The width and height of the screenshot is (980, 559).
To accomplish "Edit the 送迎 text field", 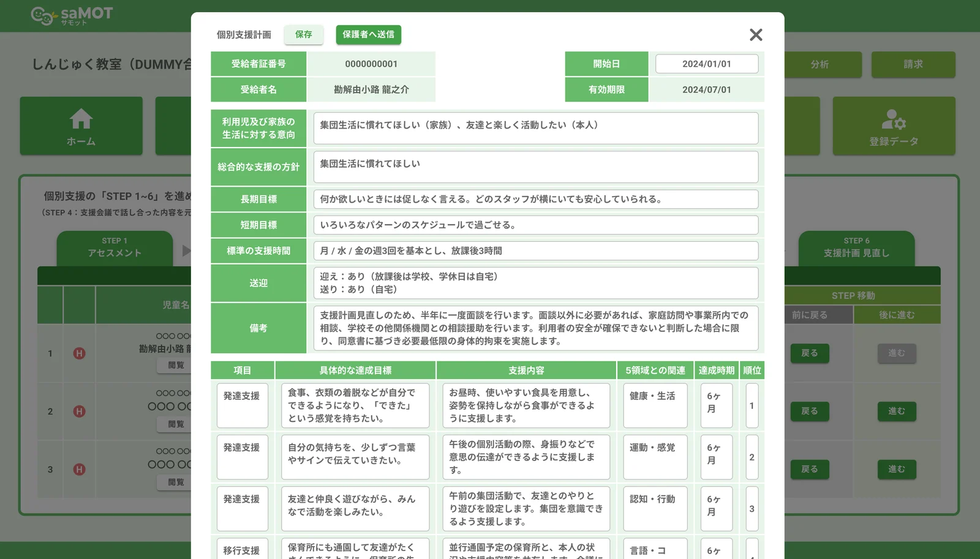I will pos(536,283).
